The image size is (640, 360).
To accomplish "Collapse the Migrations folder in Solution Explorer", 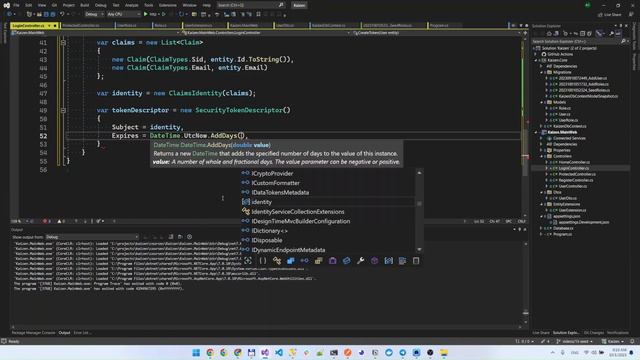I will [x=542, y=72].
